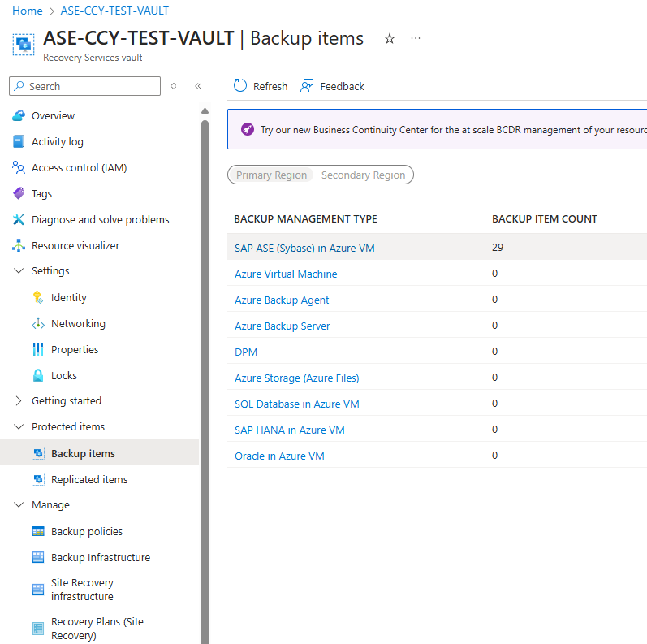Click the Overview cloud icon in sidebar
The height and width of the screenshot is (644, 647).
pyautogui.click(x=19, y=116)
